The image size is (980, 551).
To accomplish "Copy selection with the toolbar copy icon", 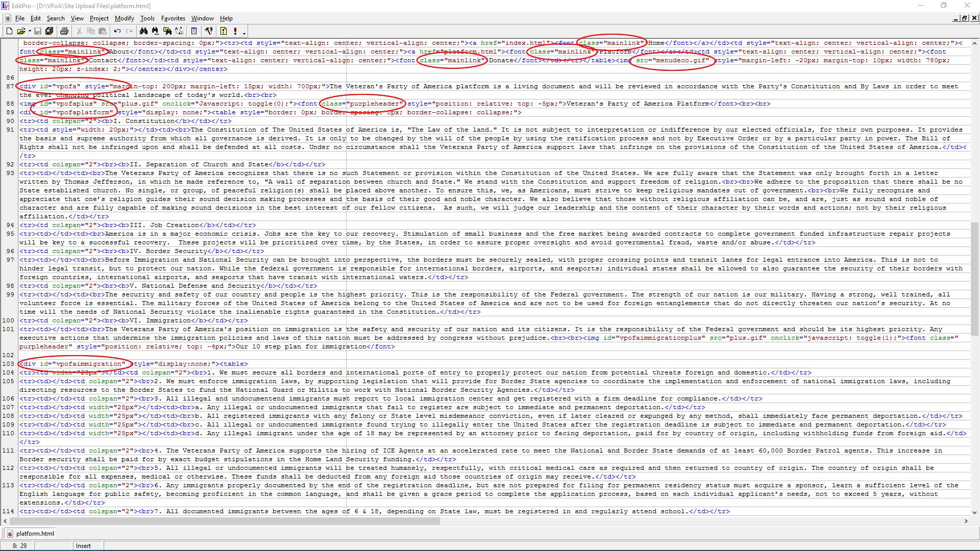I will click(x=91, y=31).
